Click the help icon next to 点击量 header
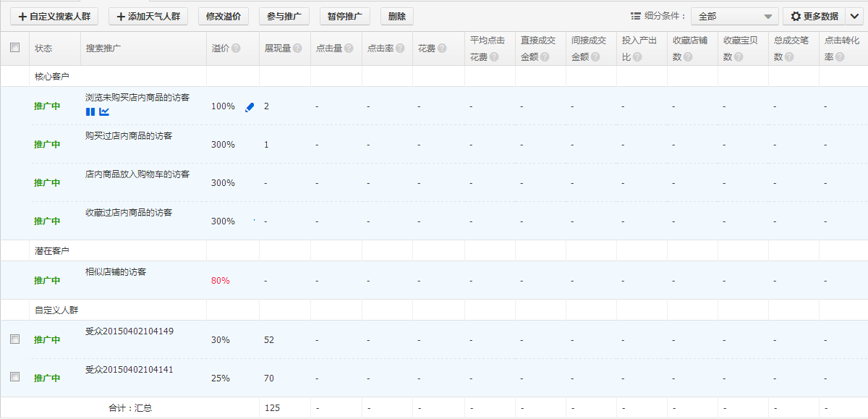This screenshot has width=868, height=419. [x=349, y=48]
